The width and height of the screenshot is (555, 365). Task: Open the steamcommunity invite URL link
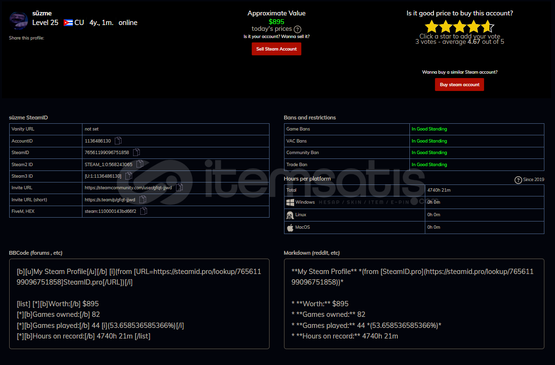pos(128,188)
